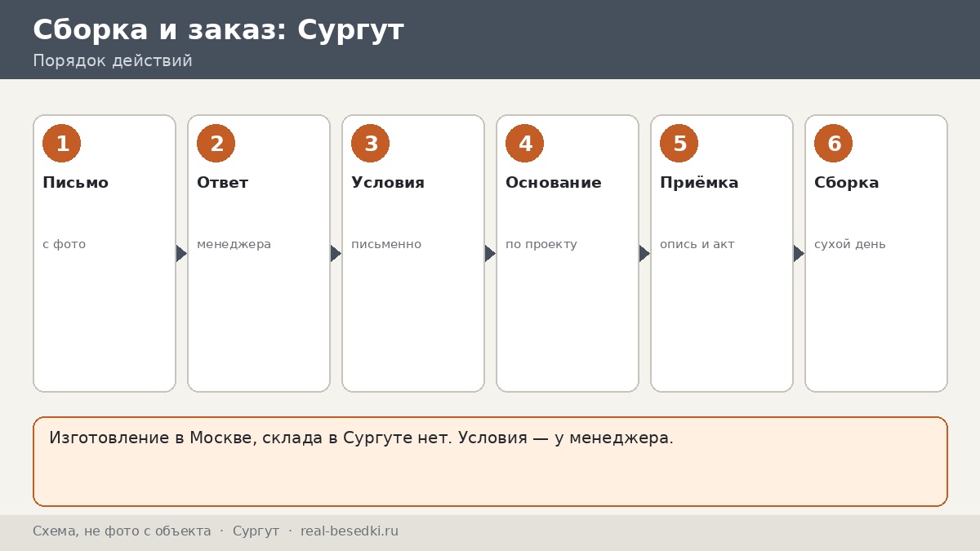The height and width of the screenshot is (551, 980).
Task: Click the 'по проекту' caption
Action: pos(541,244)
